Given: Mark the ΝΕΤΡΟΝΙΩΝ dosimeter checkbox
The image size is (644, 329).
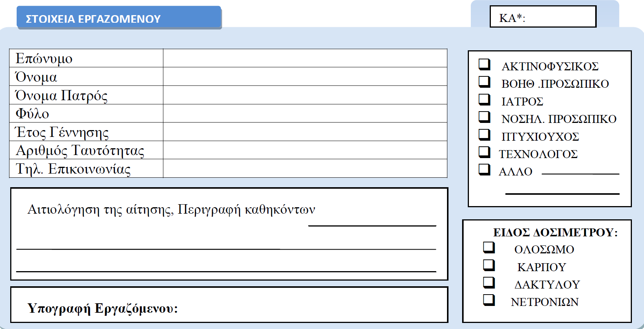Looking at the screenshot, I should click(489, 300).
